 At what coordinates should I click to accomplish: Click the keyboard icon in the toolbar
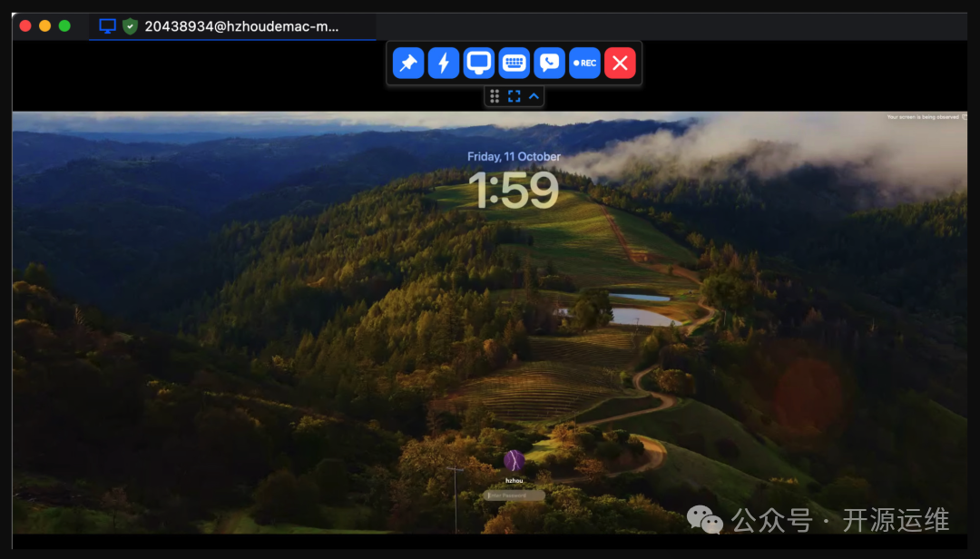click(514, 63)
